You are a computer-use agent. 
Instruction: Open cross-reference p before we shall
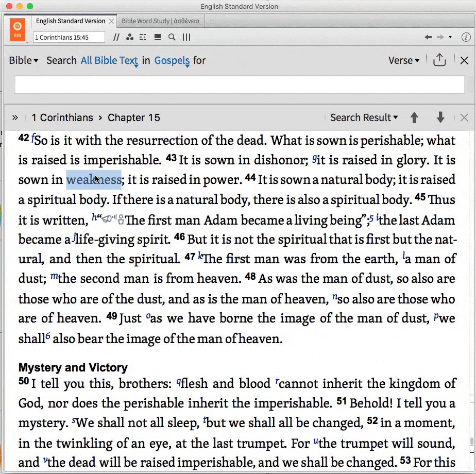click(x=436, y=317)
